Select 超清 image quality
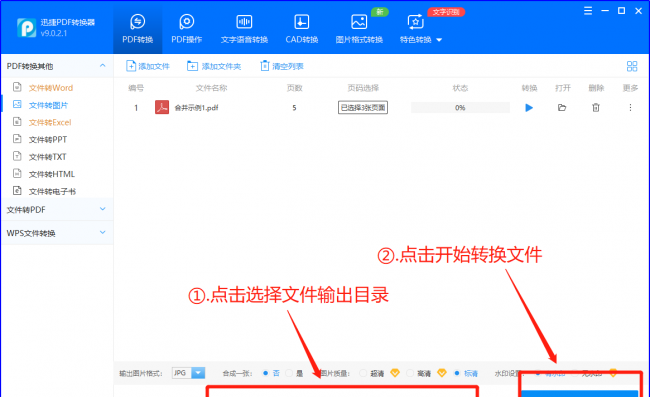This screenshot has height=397, width=650. pyautogui.click(x=363, y=373)
